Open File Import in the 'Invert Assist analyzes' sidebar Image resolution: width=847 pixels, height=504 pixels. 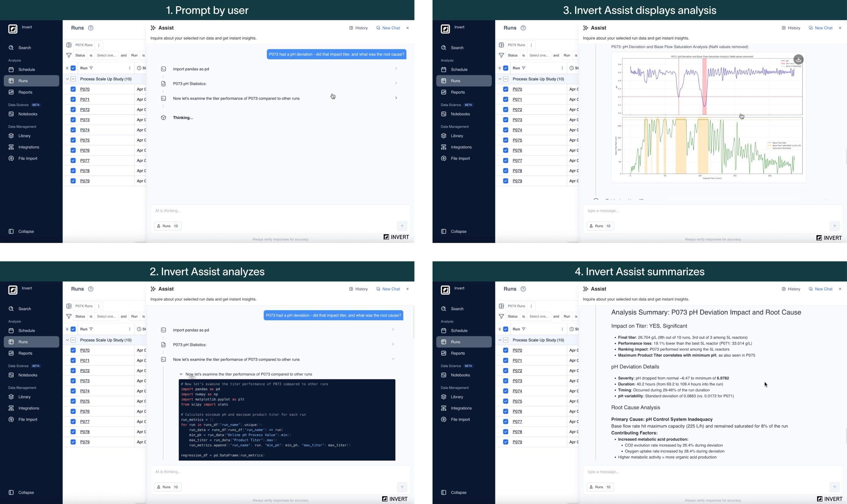click(28, 419)
